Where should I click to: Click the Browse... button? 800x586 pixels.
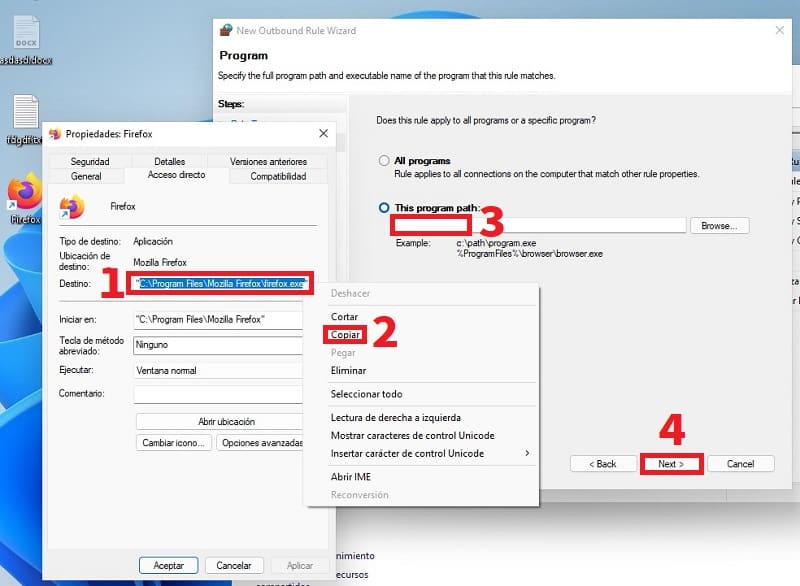coord(719,225)
